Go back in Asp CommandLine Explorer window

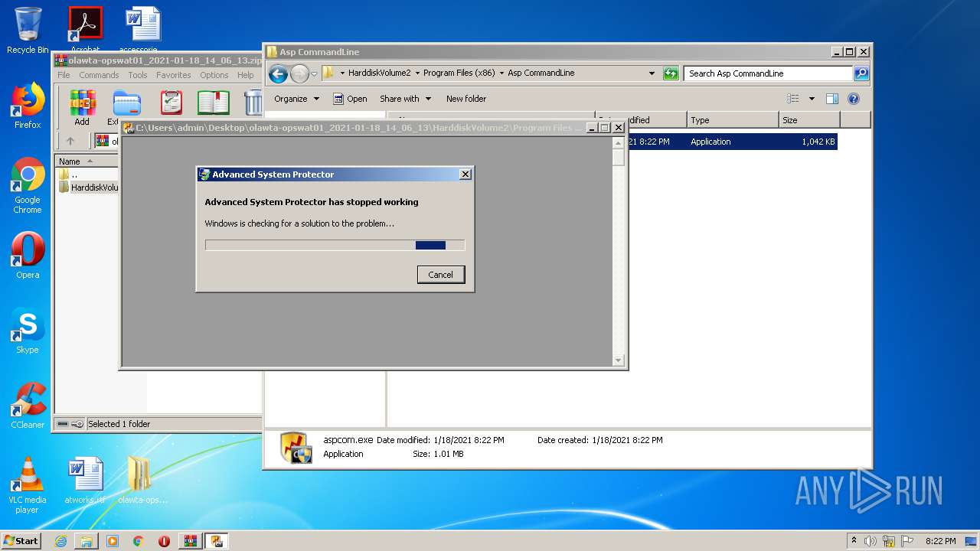pos(278,73)
